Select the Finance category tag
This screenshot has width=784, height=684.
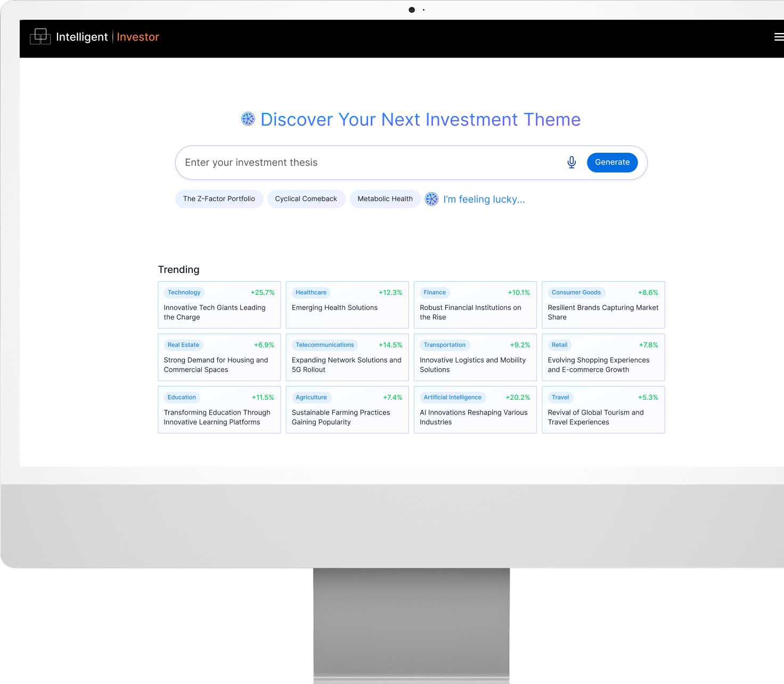(435, 292)
